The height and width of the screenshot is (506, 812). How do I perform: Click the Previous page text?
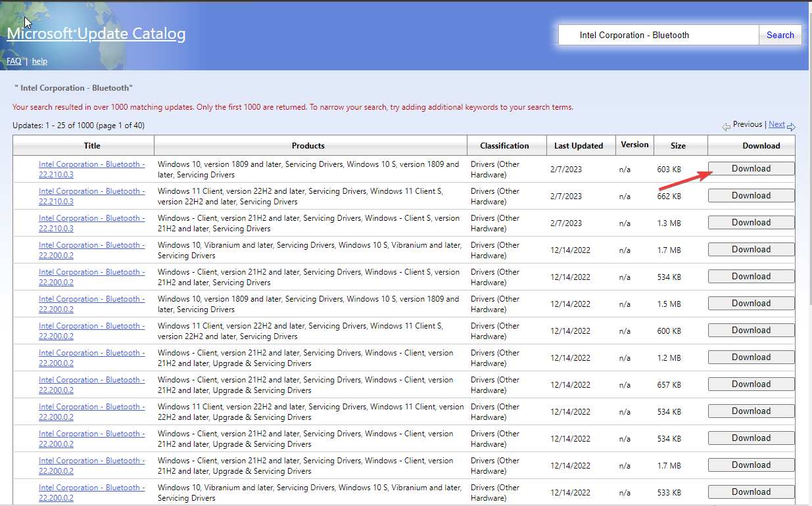(748, 124)
